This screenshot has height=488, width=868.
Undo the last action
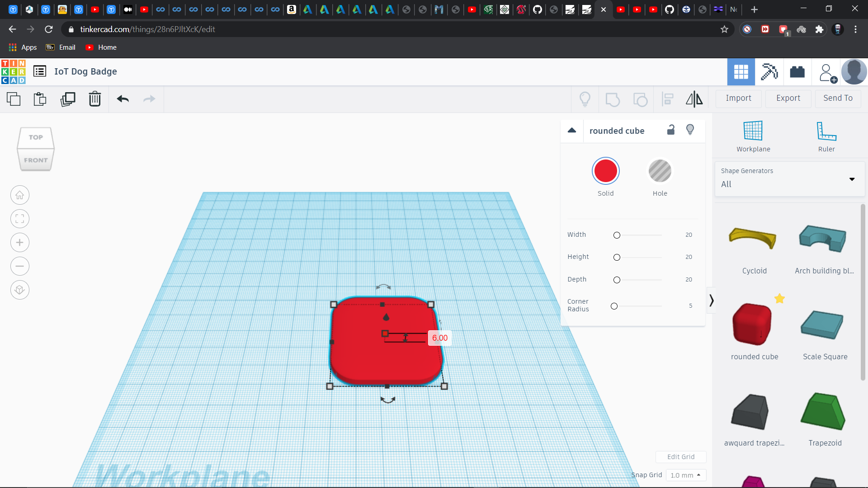click(x=123, y=99)
